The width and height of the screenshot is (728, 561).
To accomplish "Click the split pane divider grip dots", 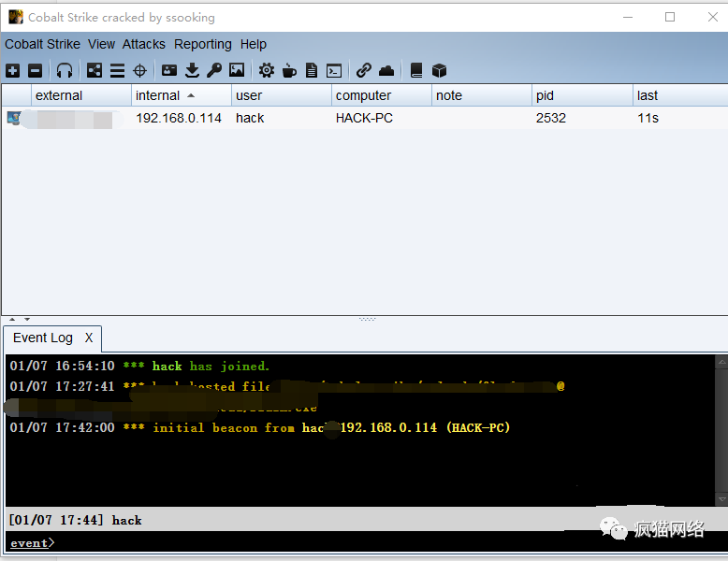I will click(x=367, y=319).
